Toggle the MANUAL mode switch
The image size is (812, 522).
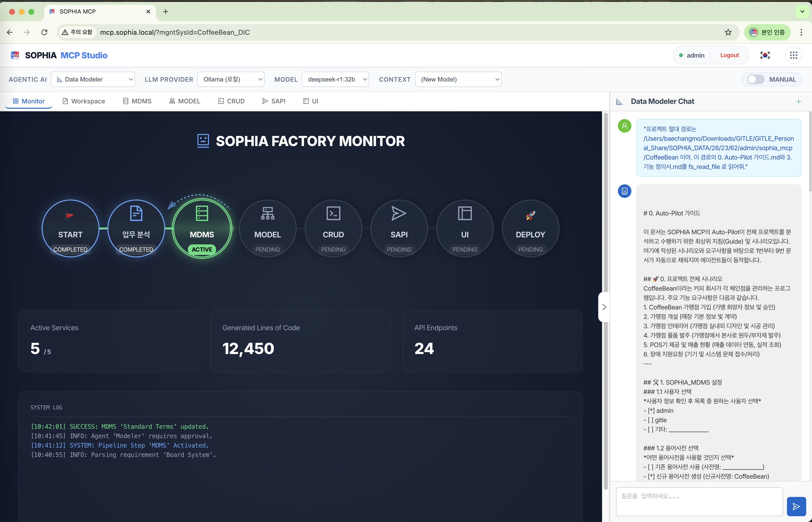755,79
